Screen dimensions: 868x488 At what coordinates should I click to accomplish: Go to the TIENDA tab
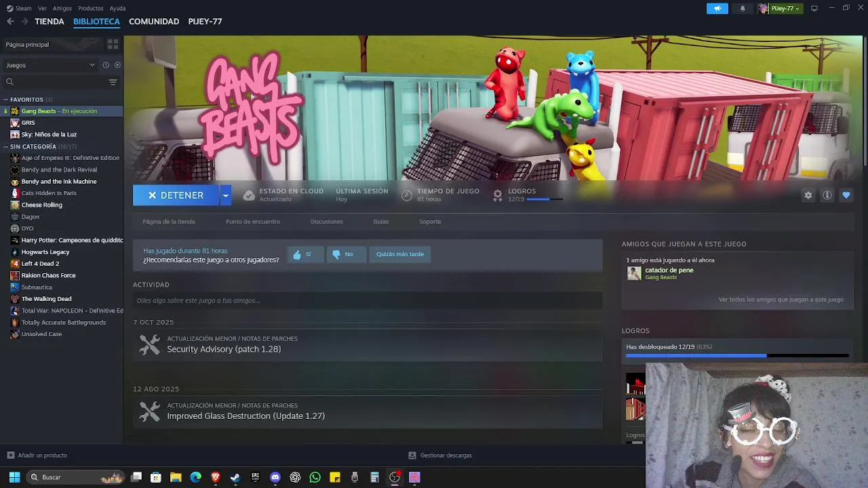tap(50, 22)
